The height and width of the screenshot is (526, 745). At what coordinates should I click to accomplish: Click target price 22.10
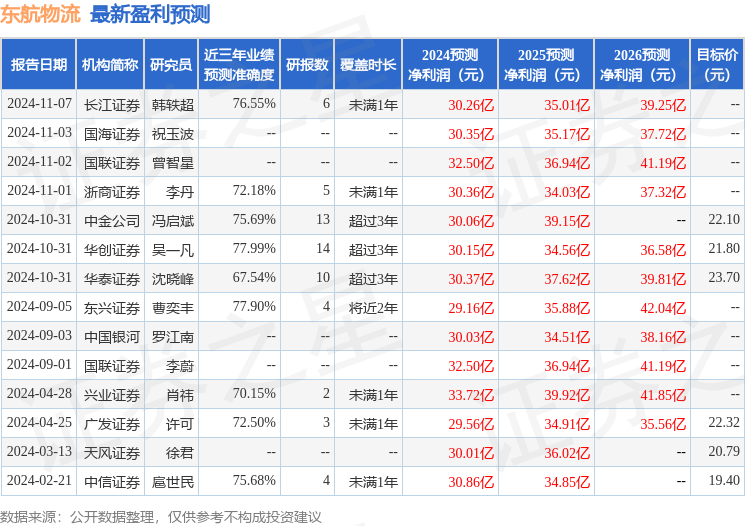pos(724,220)
